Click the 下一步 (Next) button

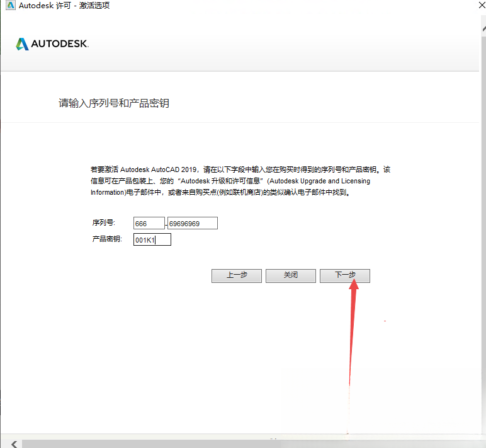coord(344,275)
